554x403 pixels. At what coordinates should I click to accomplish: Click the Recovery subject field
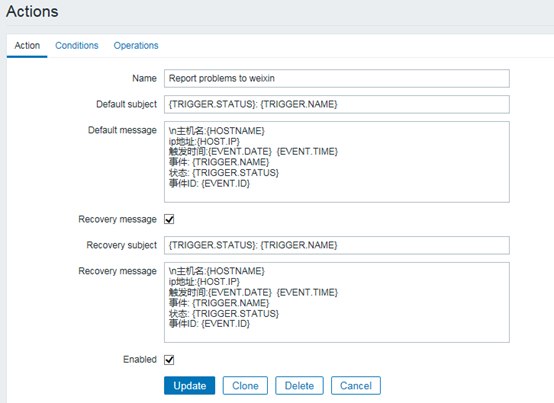[336, 245]
